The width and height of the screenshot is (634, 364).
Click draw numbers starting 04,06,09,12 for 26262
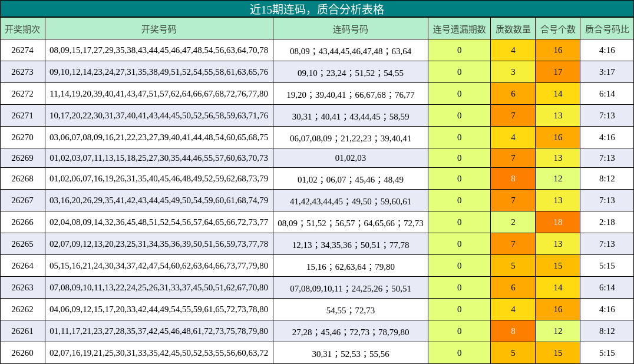(159, 309)
